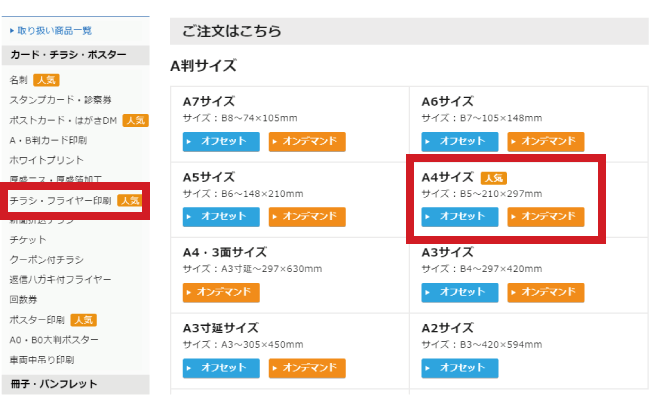
Task: Click オフセット button for A7サイズ
Action: tap(221, 141)
